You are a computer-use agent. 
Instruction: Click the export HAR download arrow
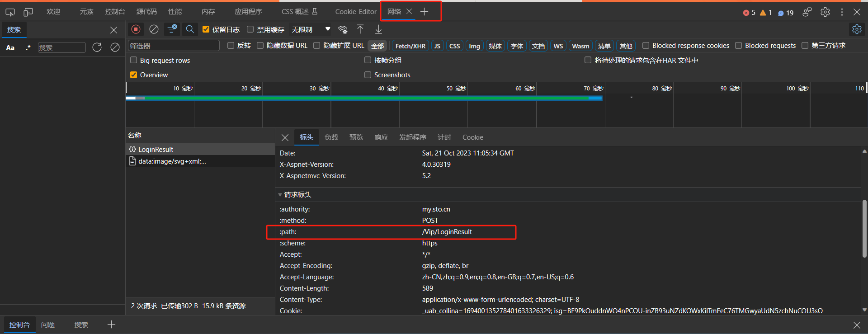click(378, 29)
